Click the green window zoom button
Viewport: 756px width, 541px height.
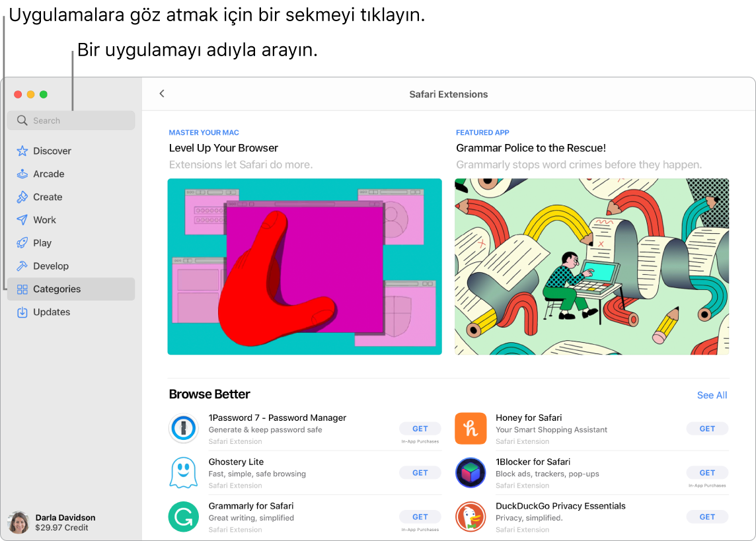[44, 94]
